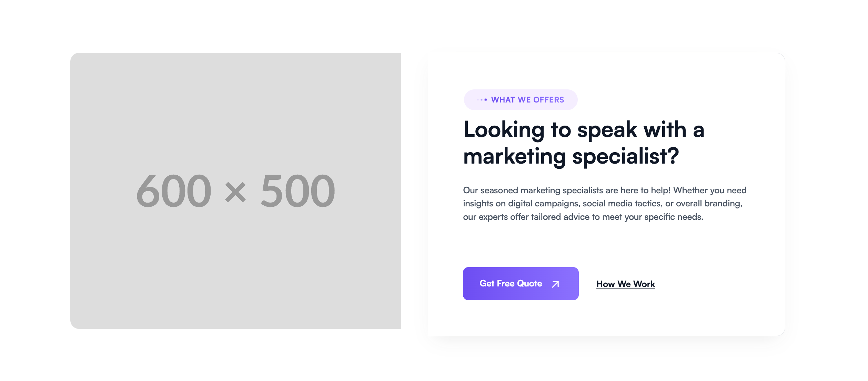Click the word 'Looking' in the headline
Image resolution: width=868 pixels, height=381 pixels.
click(504, 130)
